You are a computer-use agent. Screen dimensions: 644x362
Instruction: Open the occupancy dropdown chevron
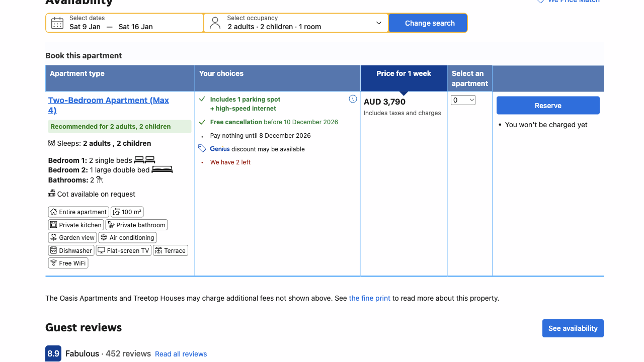379,23
